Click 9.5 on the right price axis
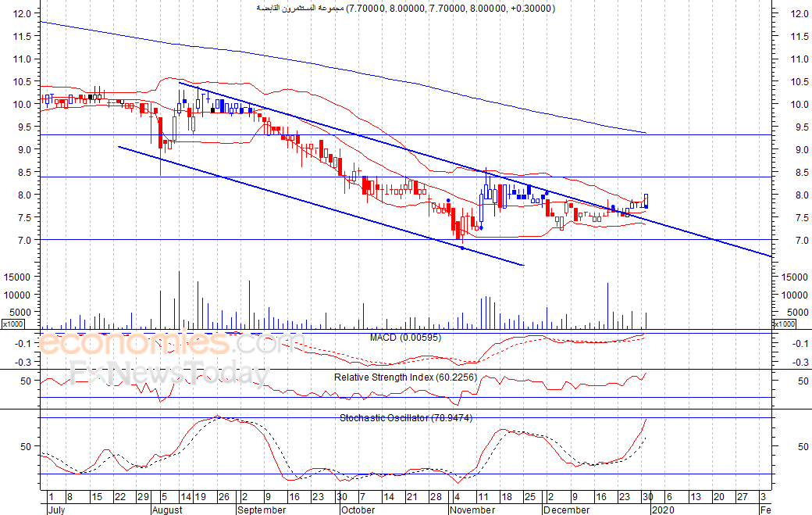The image size is (812, 515). [802, 127]
